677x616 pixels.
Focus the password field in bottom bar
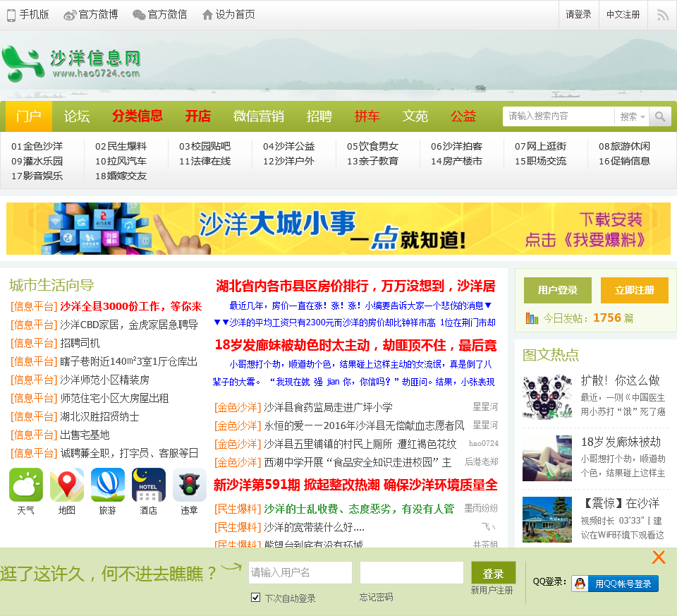tap(412, 573)
